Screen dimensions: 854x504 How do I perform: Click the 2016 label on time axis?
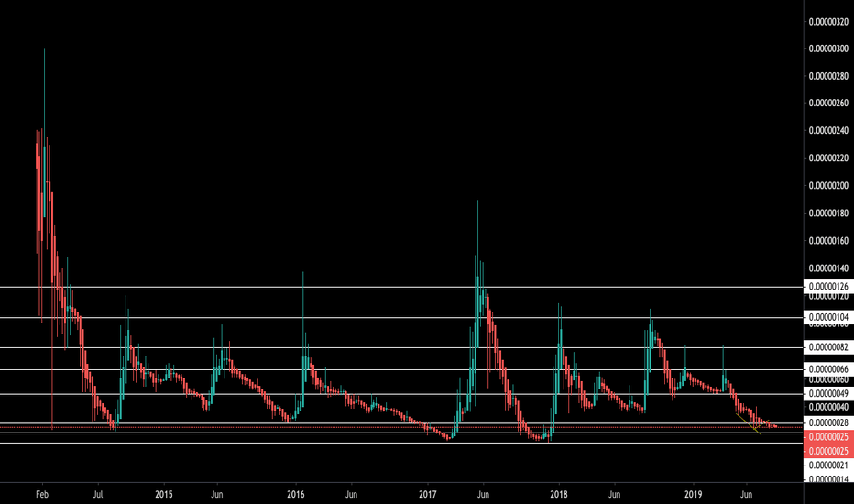pyautogui.click(x=296, y=494)
